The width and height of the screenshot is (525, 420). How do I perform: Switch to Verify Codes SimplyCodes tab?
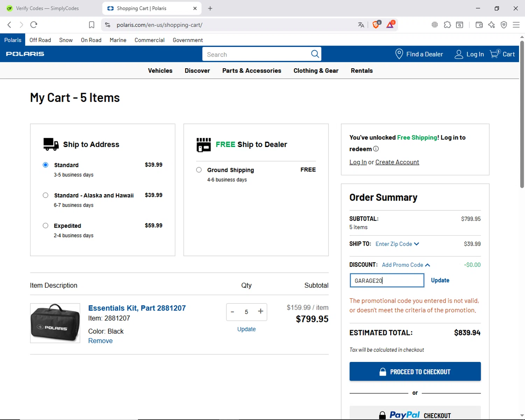point(47,8)
